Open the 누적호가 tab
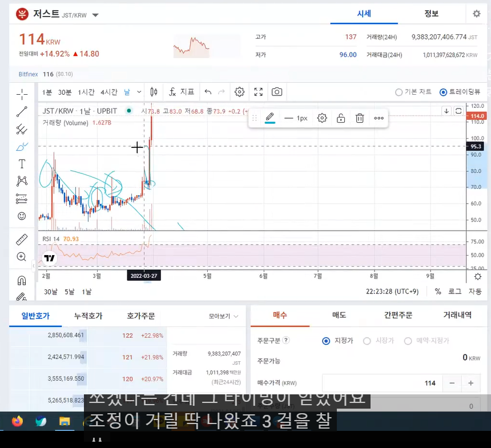This screenshot has height=448, width=491. tap(88, 316)
